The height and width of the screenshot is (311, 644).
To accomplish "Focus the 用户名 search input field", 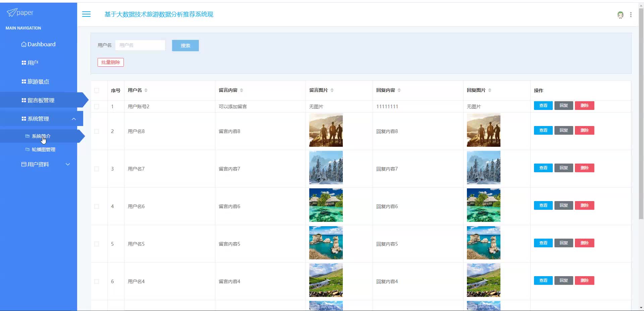I will point(140,45).
